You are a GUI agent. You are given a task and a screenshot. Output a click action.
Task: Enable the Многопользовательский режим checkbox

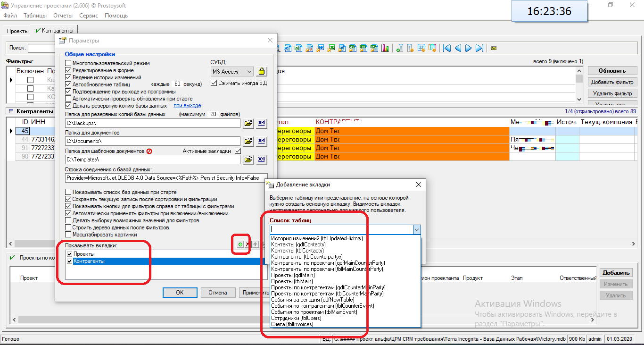(68, 63)
